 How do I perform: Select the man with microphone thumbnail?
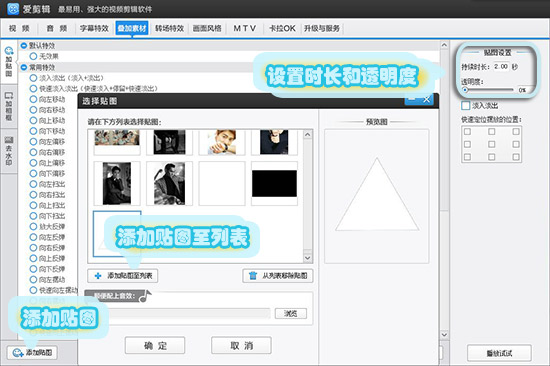point(169,183)
